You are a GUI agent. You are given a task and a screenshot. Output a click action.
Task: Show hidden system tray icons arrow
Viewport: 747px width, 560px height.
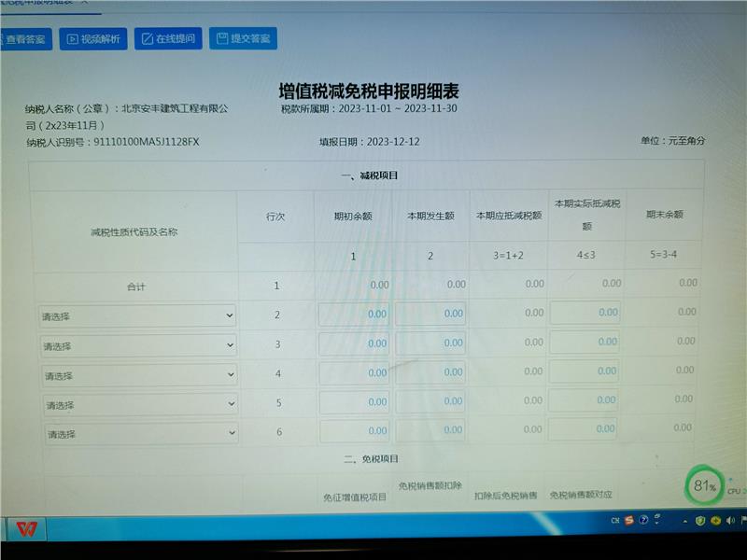click(x=684, y=520)
